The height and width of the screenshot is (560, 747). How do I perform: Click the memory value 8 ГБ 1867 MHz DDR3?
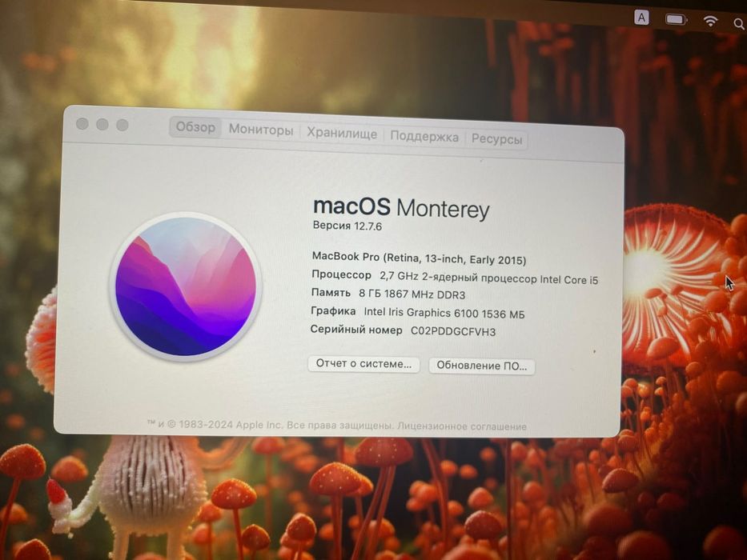point(412,294)
